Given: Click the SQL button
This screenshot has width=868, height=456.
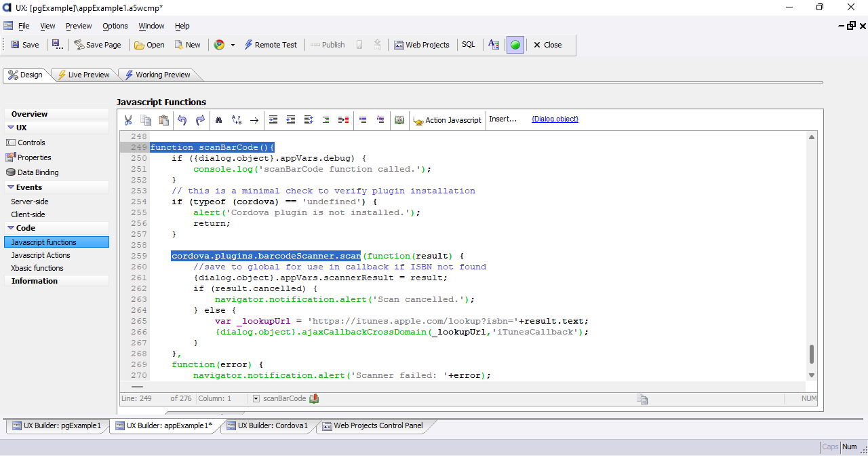Looking at the screenshot, I should pyautogui.click(x=469, y=45).
